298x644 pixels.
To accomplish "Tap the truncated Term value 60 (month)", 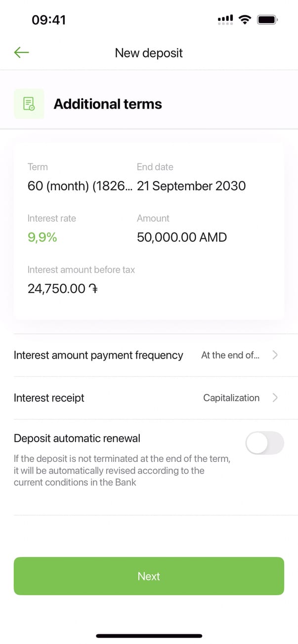I will click(x=80, y=186).
